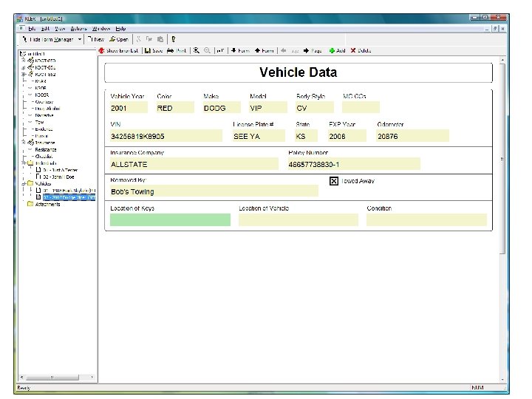Click the Copy icon in toolbar
The width and height of the screenshot is (532, 399).
coord(149,39)
